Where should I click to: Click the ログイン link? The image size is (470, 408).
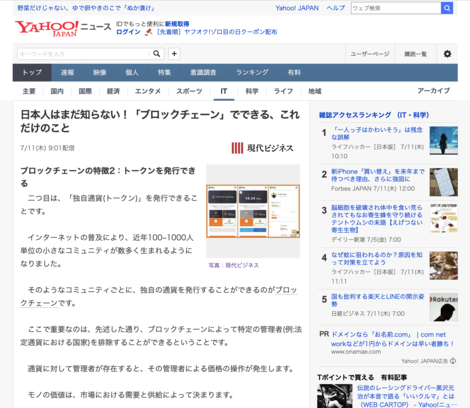pyautogui.click(x=128, y=32)
